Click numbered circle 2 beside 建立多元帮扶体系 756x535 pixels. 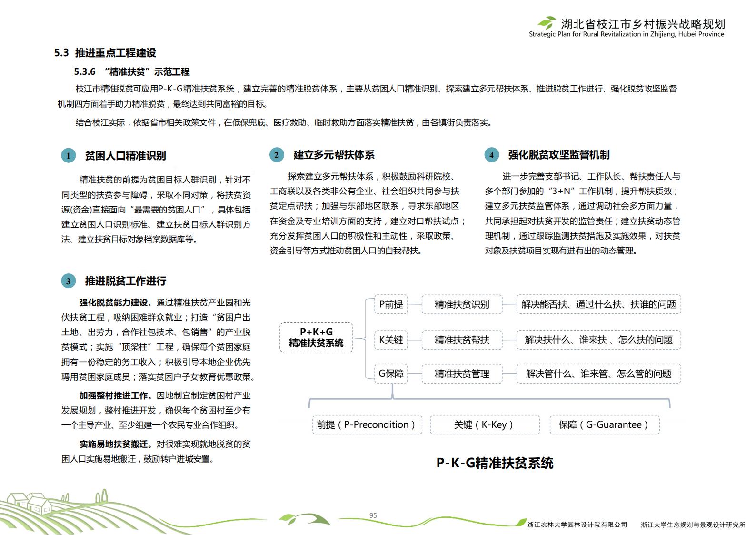(x=277, y=155)
